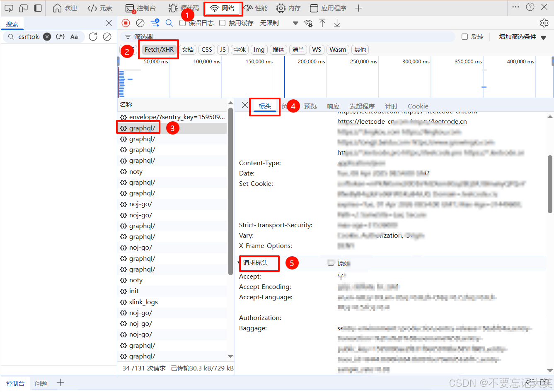Stop recording the network log

tap(126, 23)
